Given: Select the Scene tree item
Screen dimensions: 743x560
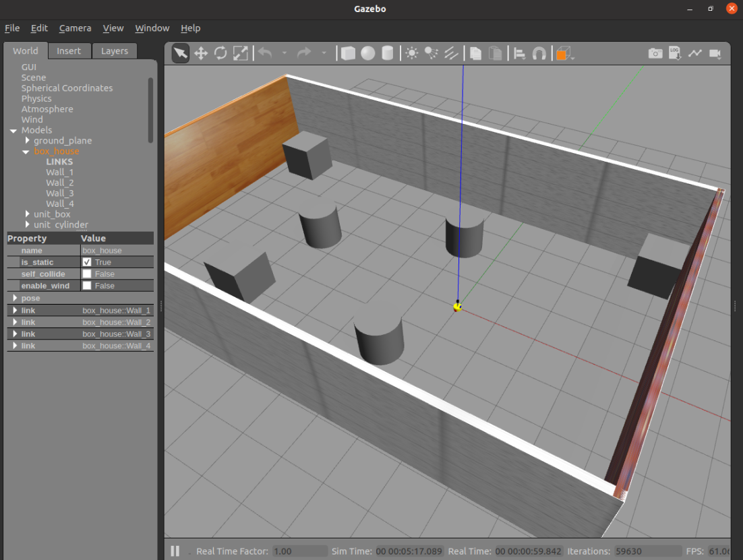Looking at the screenshot, I should (x=34, y=77).
